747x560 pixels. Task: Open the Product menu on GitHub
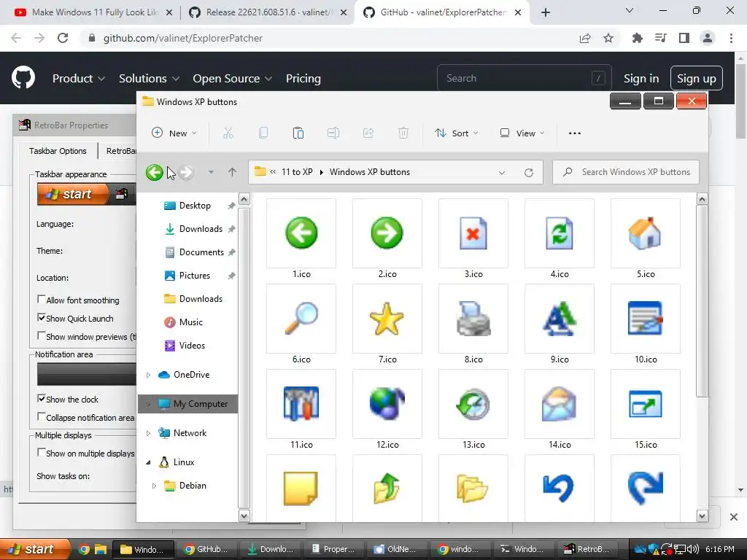(x=79, y=79)
